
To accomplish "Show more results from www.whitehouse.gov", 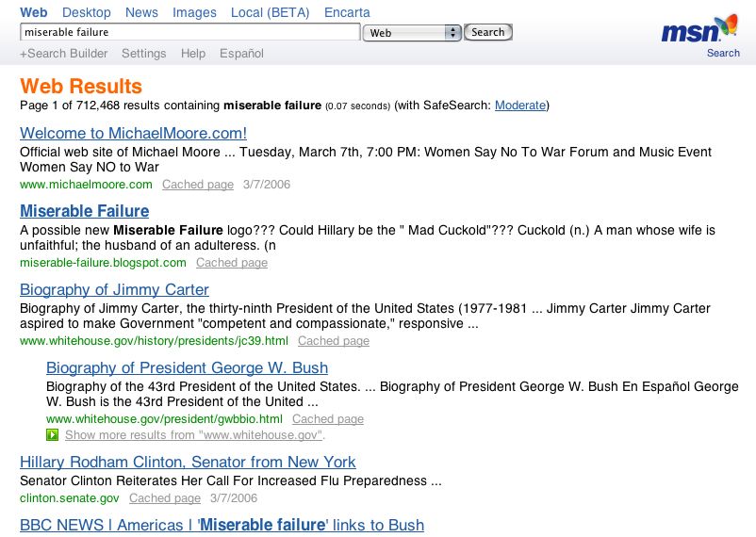I will (x=194, y=435).
